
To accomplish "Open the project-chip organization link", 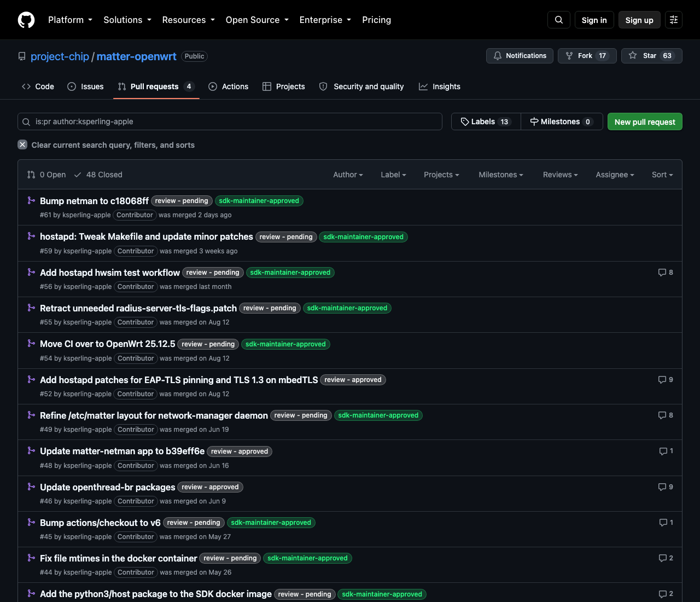I will 60,56.
